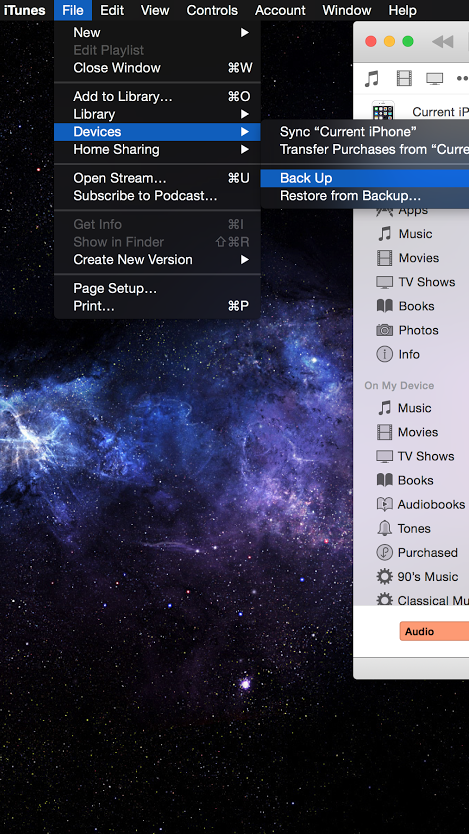This screenshot has height=834, width=469.
Task: Open the more media types ellipsis
Action: tap(462, 79)
